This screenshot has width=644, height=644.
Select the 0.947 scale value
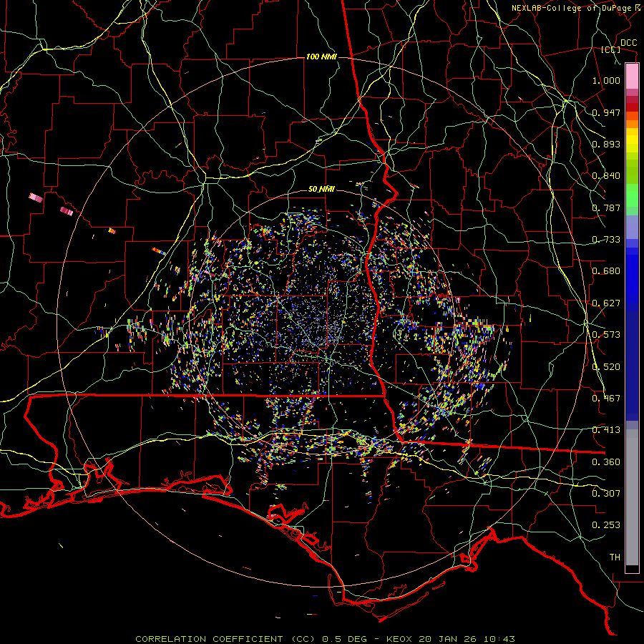coord(606,112)
